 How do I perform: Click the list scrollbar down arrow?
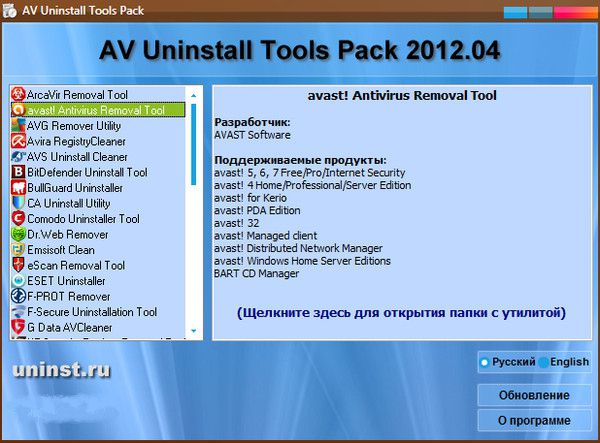194,331
